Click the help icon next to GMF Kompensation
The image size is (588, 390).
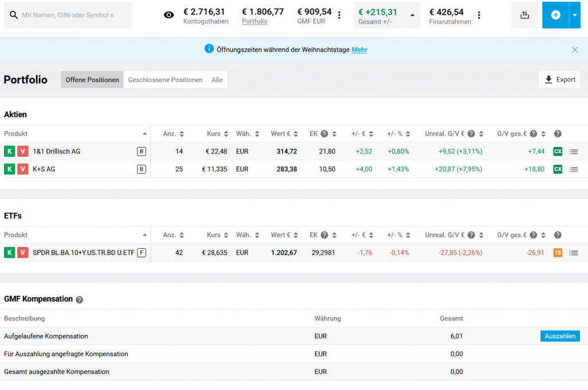pyautogui.click(x=80, y=300)
